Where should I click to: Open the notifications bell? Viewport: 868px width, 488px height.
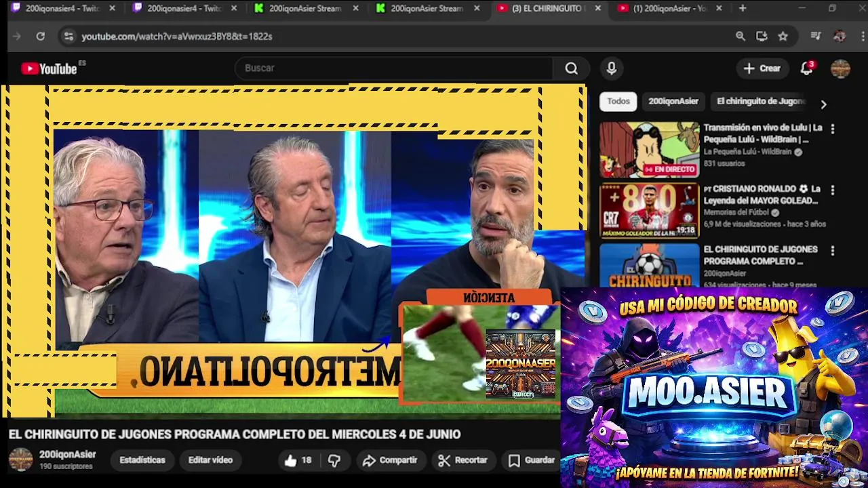click(807, 68)
